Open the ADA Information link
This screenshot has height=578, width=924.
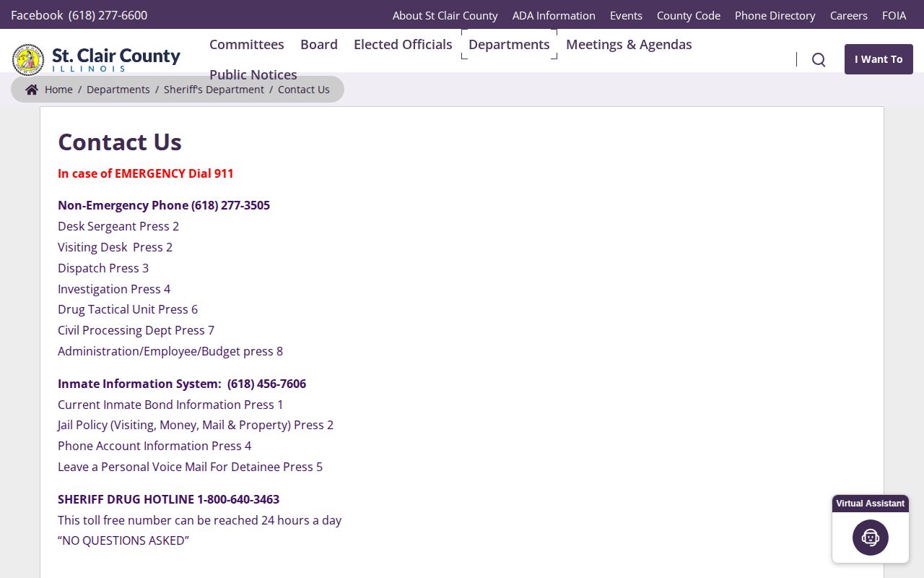554,15
